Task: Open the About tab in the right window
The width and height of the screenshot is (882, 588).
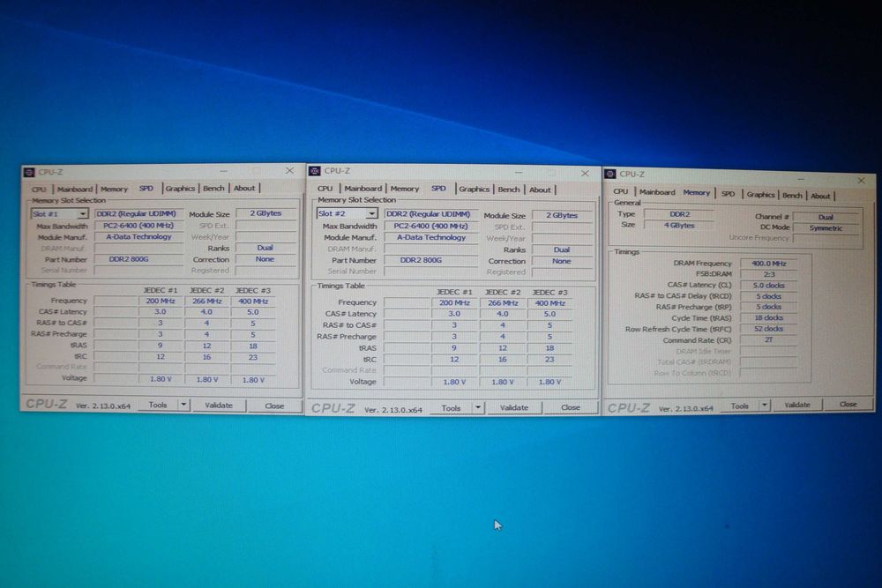Action: [x=820, y=196]
